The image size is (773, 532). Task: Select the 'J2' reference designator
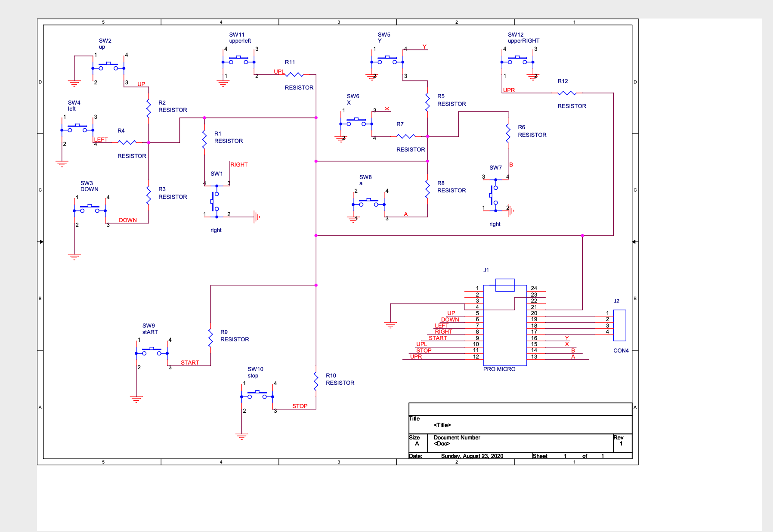pyautogui.click(x=616, y=301)
